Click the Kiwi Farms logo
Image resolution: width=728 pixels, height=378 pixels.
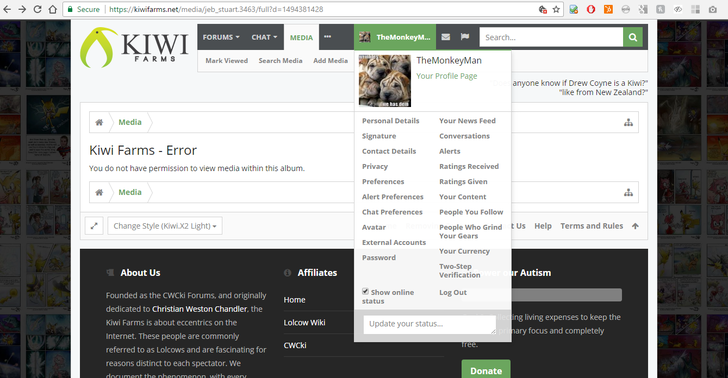134,48
